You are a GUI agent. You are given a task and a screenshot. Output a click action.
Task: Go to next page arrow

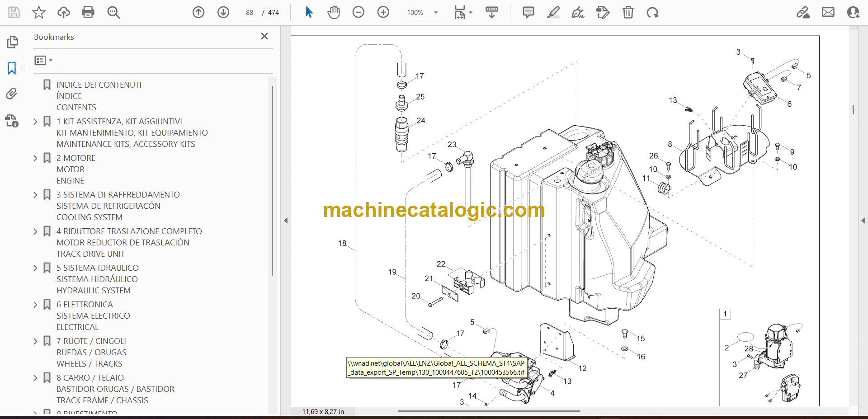223,12
